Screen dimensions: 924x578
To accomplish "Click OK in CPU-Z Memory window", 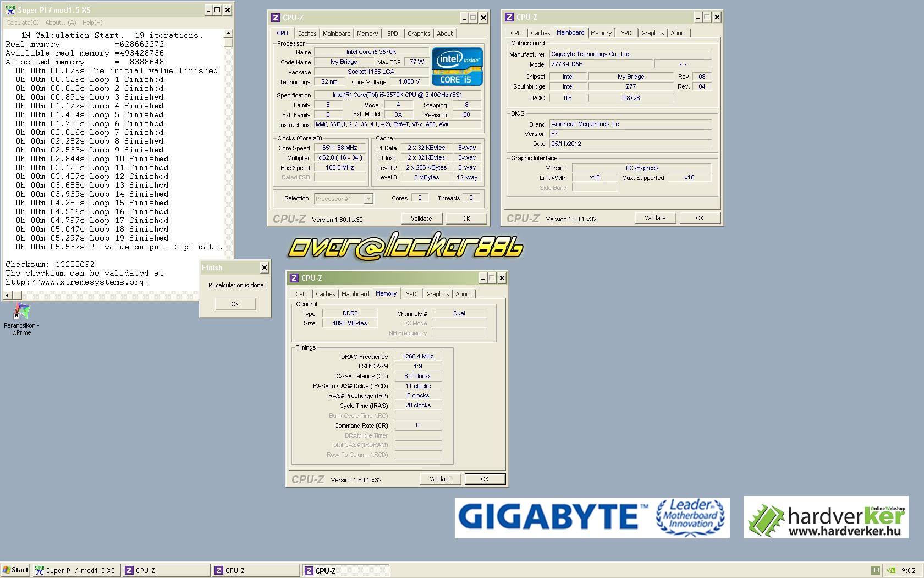I will (x=485, y=479).
